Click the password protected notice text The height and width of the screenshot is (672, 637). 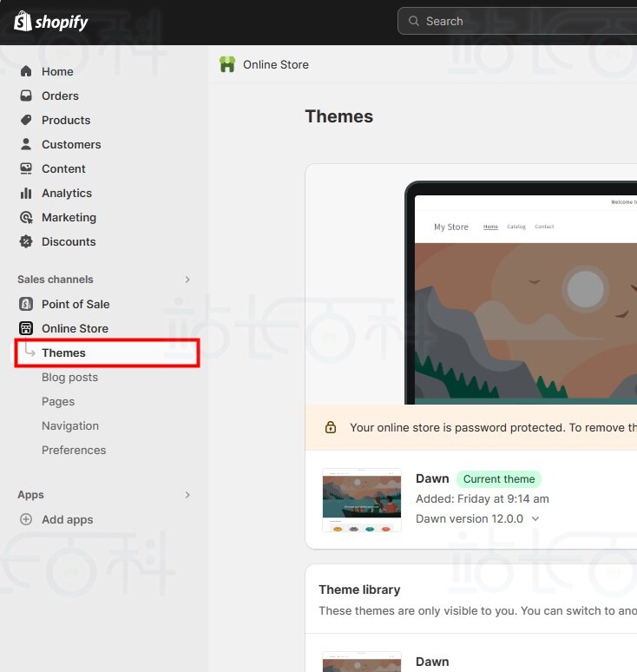(493, 428)
